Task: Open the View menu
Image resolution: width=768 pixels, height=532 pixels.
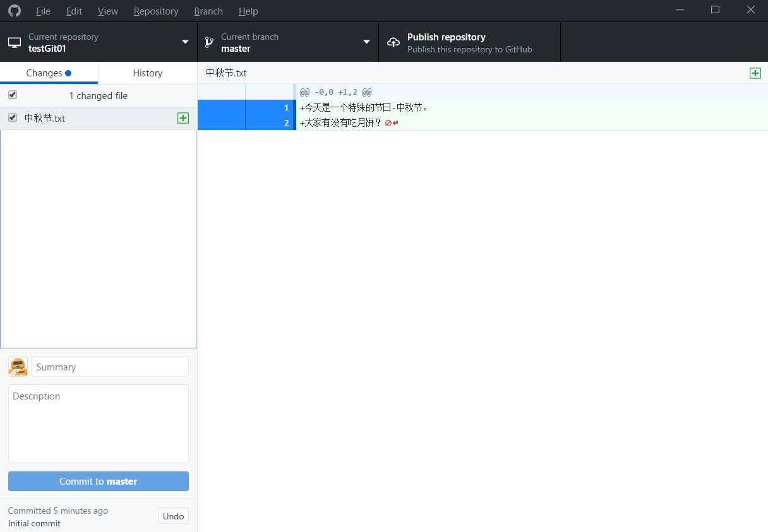Action: coord(108,11)
